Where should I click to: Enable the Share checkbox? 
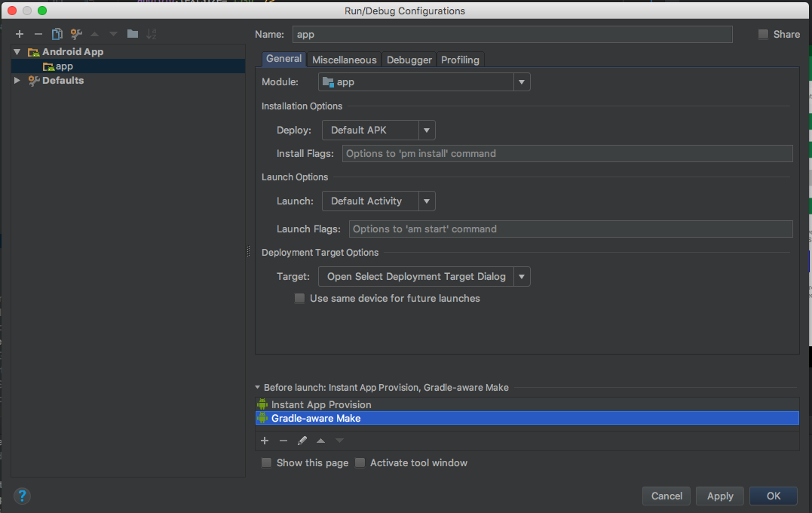763,34
